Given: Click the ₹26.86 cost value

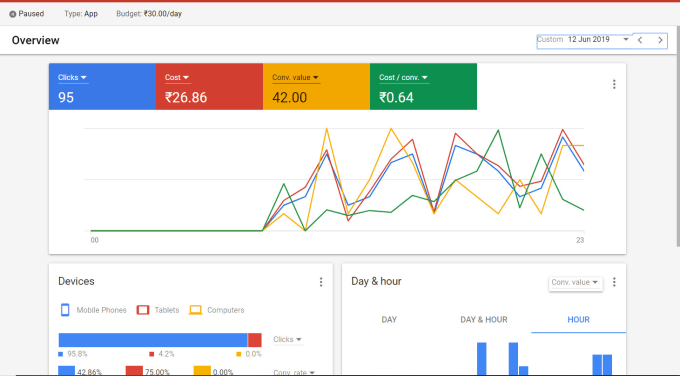Looking at the screenshot, I should [x=186, y=98].
